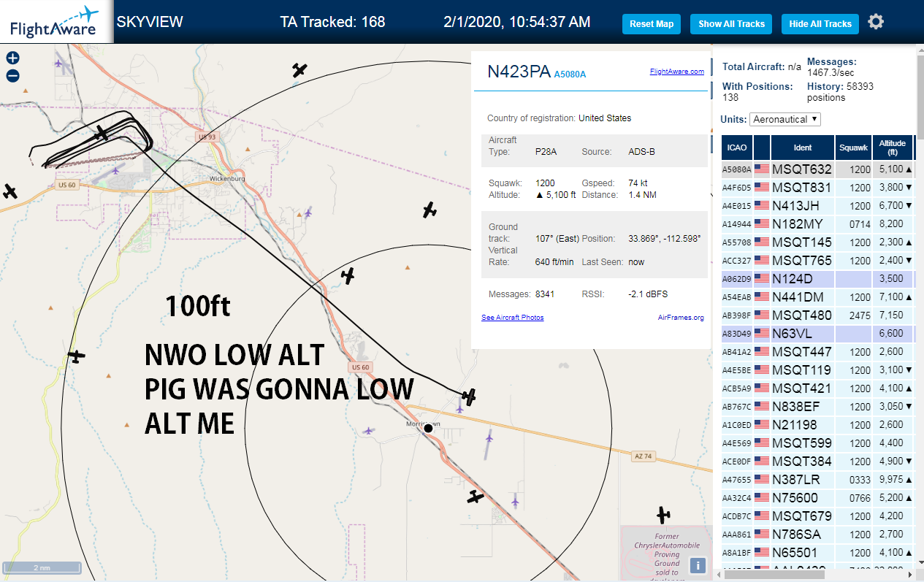The height and width of the screenshot is (582, 924).
Task: Click the receiver location black dot at Morristown
Action: (428, 429)
